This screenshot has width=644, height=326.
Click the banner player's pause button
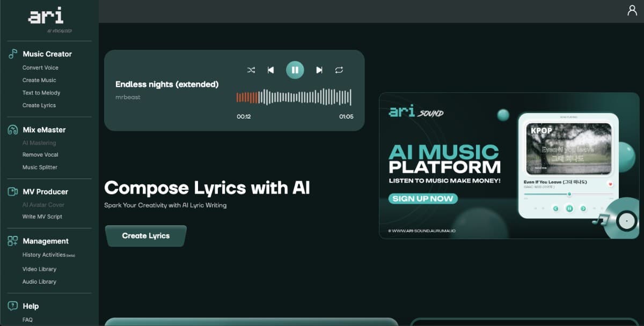569,209
